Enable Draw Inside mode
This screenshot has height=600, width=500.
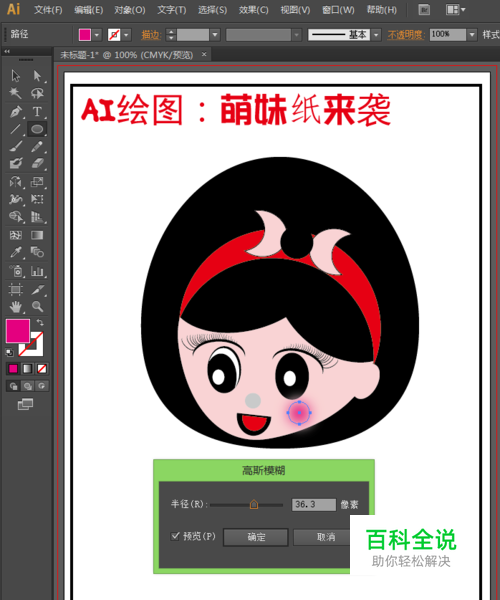41,386
